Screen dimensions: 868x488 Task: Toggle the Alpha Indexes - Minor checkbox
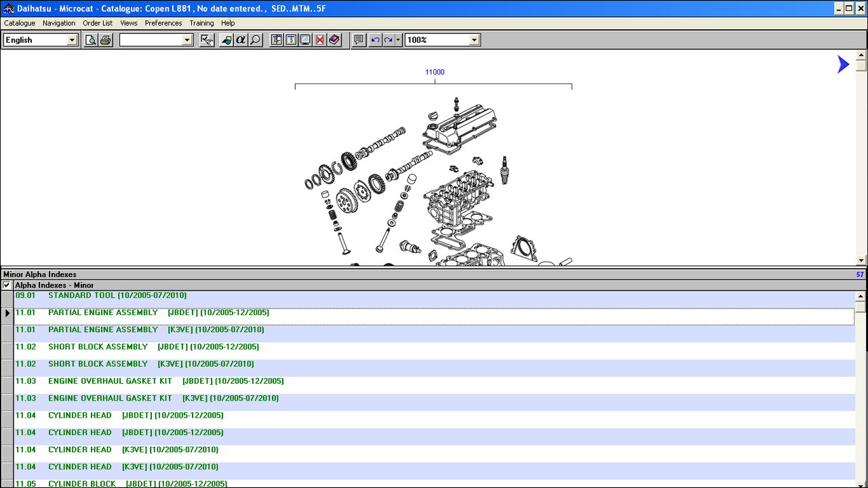[7, 285]
